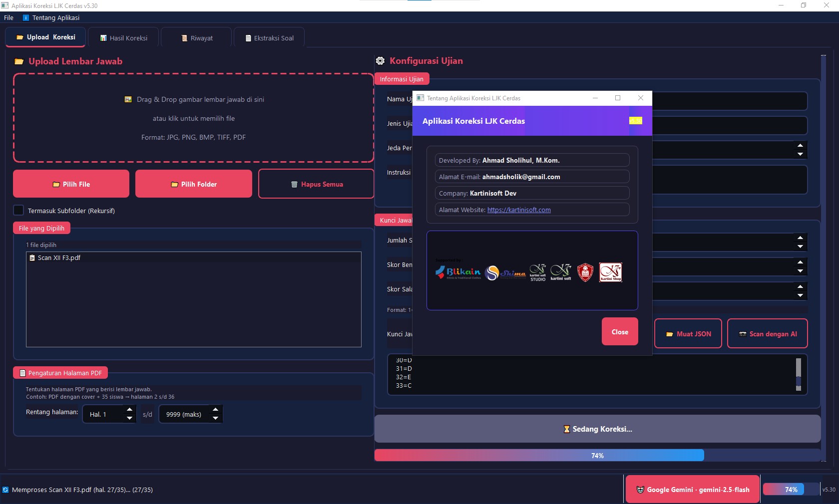Click the Skima sponsor logo
This screenshot has width=839, height=504.
(505, 272)
